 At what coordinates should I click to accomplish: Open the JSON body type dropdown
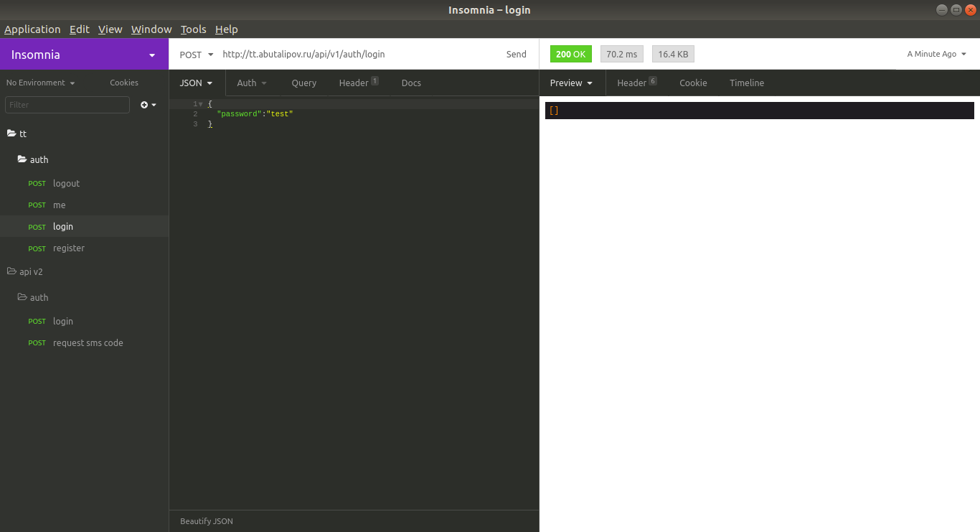pyautogui.click(x=197, y=83)
